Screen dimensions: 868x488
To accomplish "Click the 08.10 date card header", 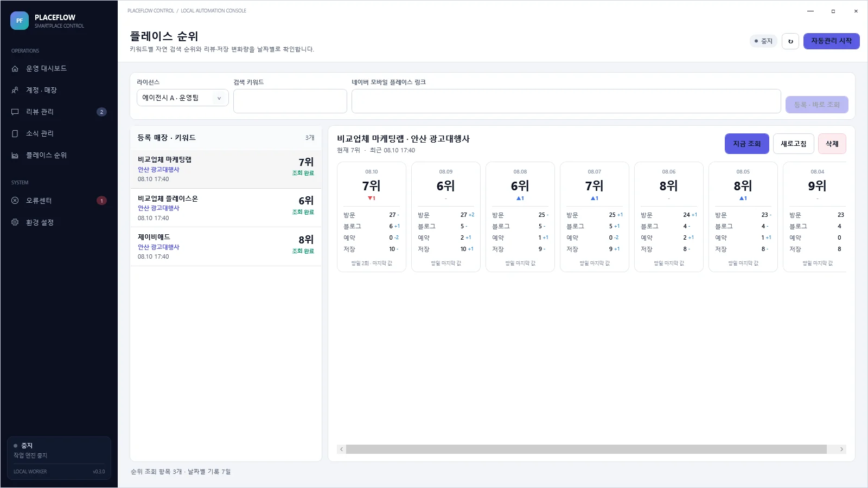I will pyautogui.click(x=372, y=172).
